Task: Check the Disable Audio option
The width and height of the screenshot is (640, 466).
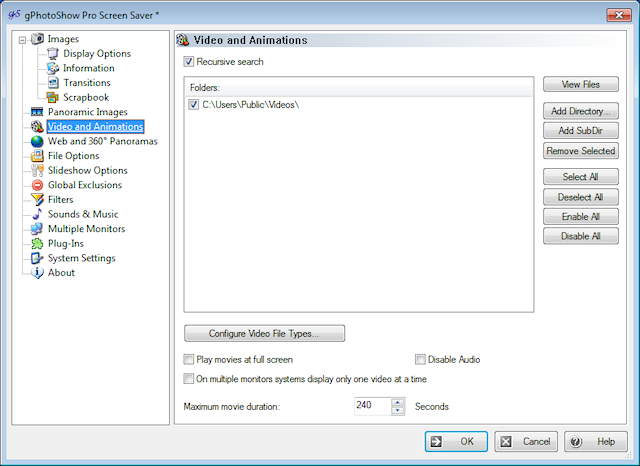Action: coord(420,359)
